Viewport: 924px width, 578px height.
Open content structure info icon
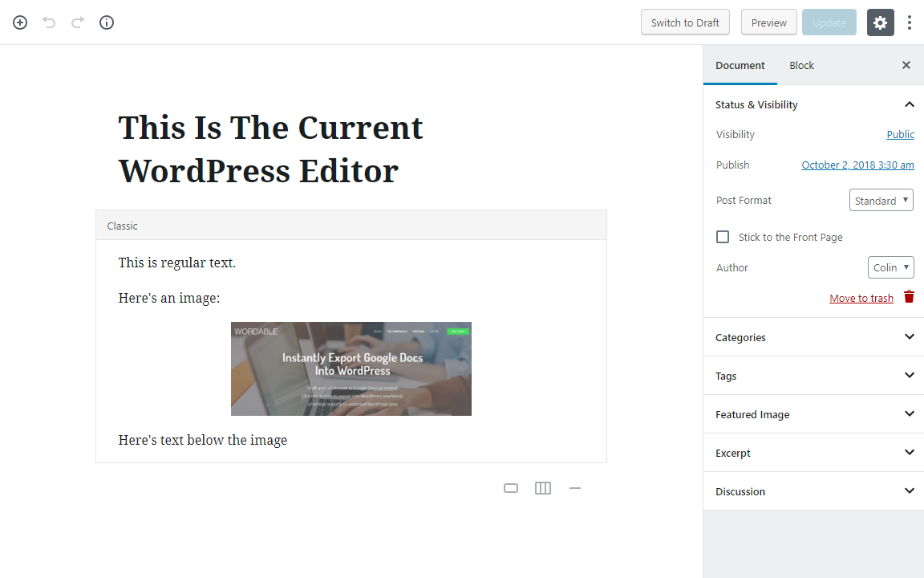click(107, 22)
